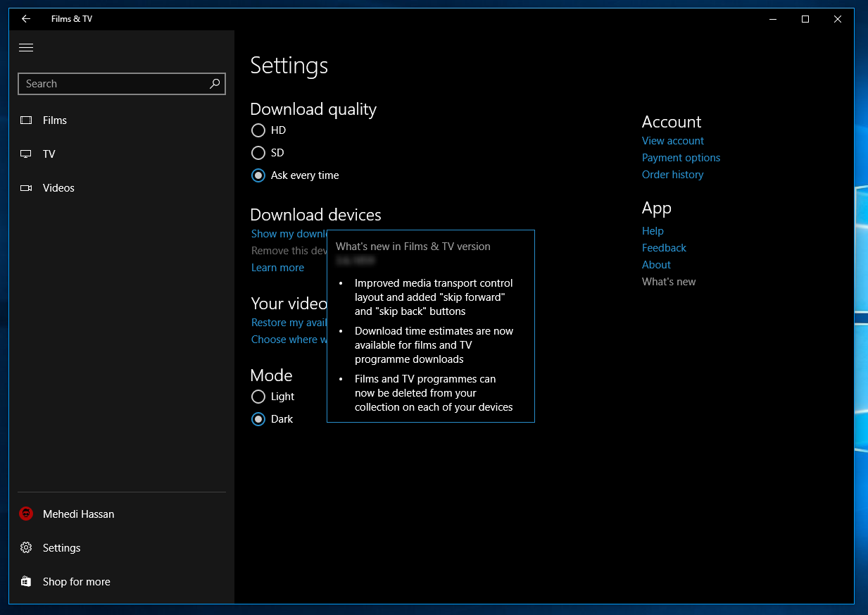Open TV section via monitor icon
Screen dimensions: 868x615
26,154
